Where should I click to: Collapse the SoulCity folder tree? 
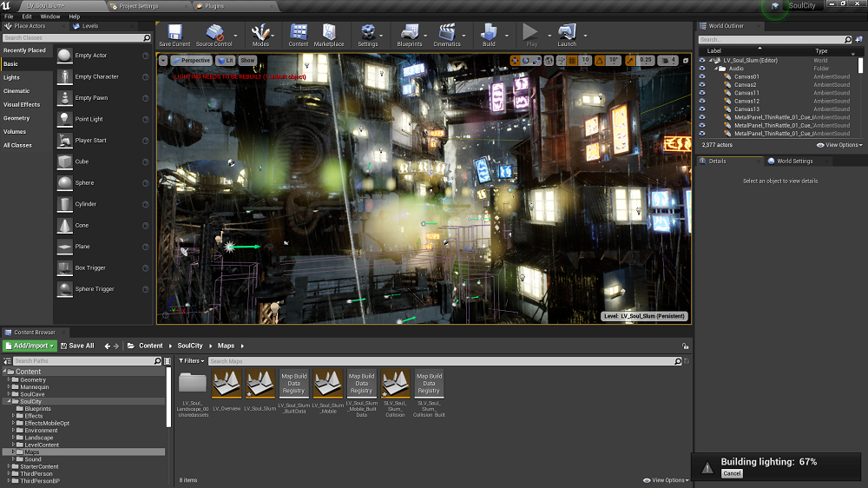pos(9,401)
